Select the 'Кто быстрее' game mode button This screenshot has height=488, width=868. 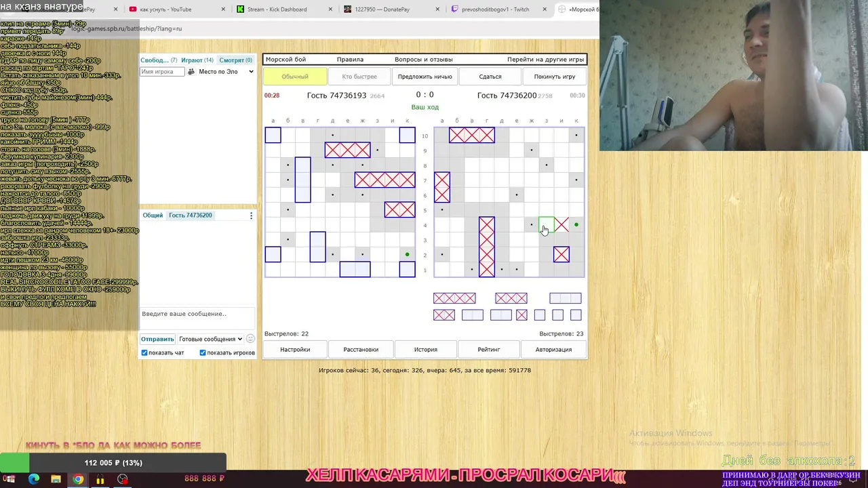pos(359,77)
